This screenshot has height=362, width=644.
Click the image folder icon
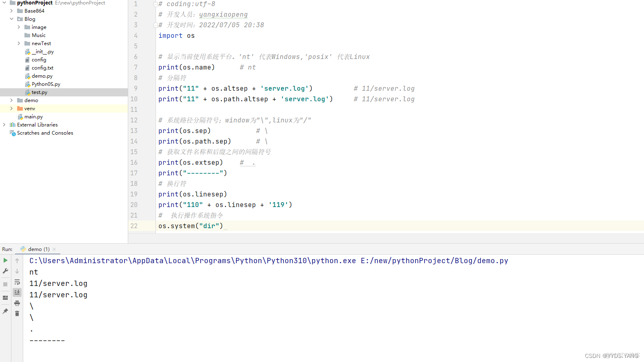[x=27, y=27]
